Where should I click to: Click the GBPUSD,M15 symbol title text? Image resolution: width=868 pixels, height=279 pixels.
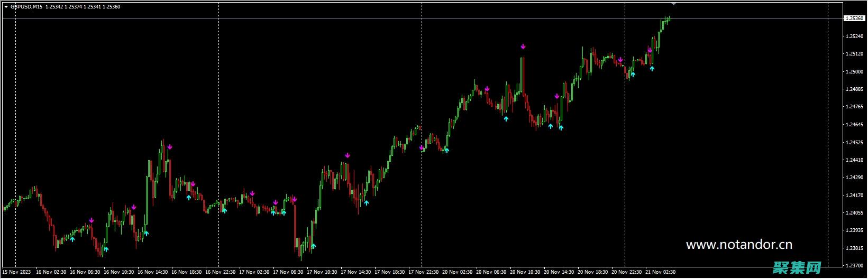(x=26, y=7)
